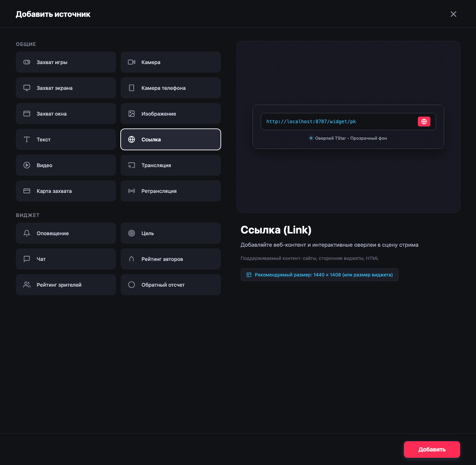Click the monitor icon for Захват экрана
This screenshot has height=465, width=476.
(x=27, y=88)
